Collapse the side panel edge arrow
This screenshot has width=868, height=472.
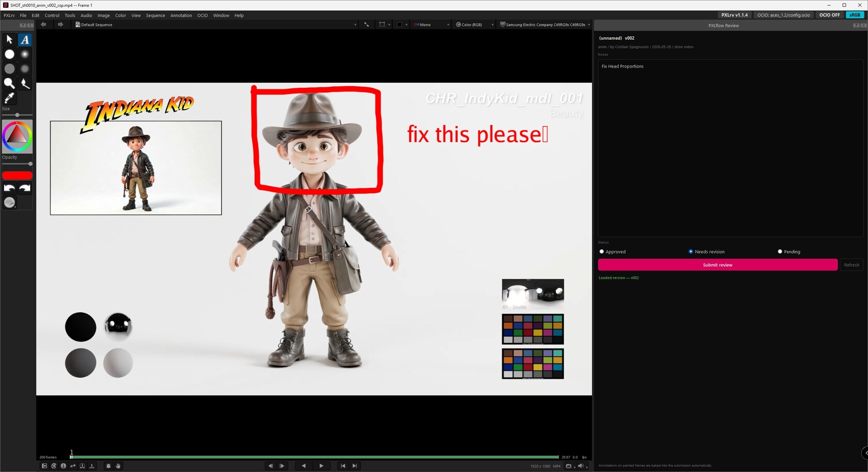(865, 453)
